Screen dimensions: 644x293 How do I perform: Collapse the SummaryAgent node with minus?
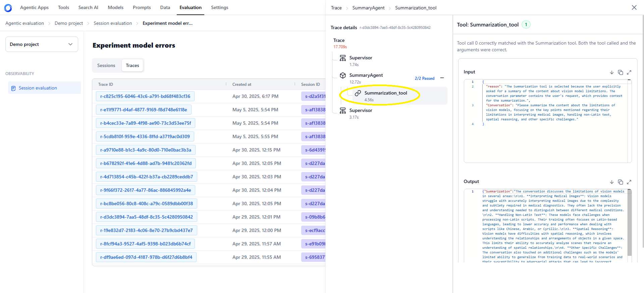click(x=442, y=78)
